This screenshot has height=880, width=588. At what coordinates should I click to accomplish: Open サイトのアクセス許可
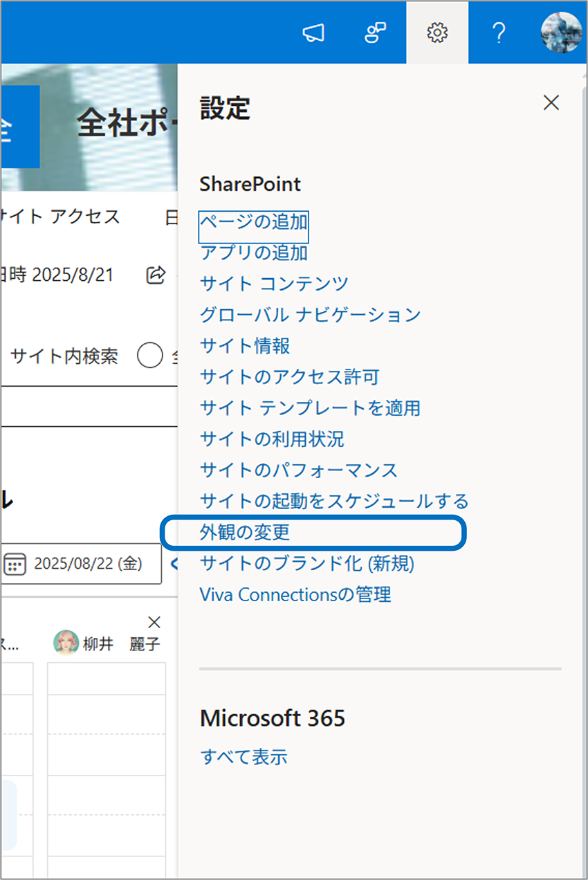point(289,377)
